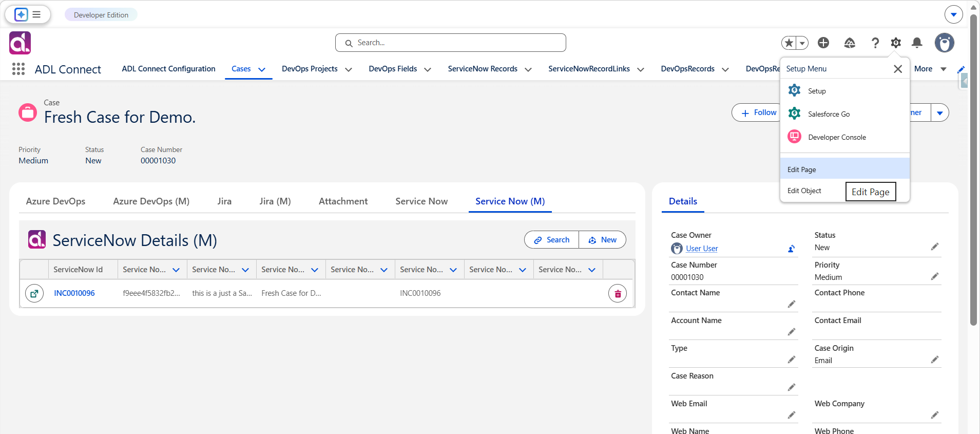This screenshot has height=434, width=980.
Task: Delete the INC0010096 row with trash icon
Action: pos(618,294)
